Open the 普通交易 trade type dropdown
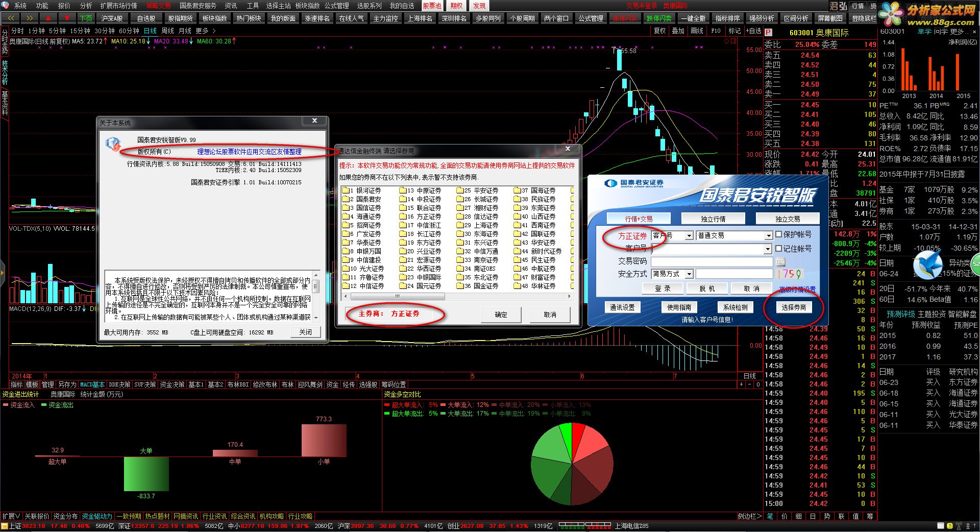 pos(768,236)
